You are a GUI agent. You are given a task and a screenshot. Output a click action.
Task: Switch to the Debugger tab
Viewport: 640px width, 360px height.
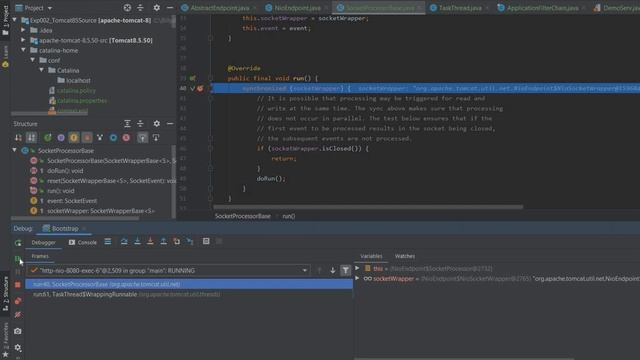pyautogui.click(x=43, y=242)
